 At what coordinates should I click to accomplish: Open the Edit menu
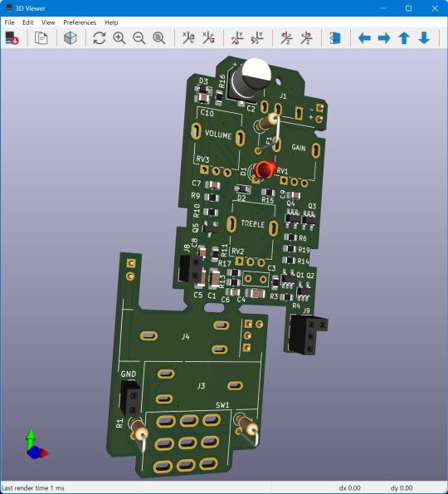click(x=27, y=22)
